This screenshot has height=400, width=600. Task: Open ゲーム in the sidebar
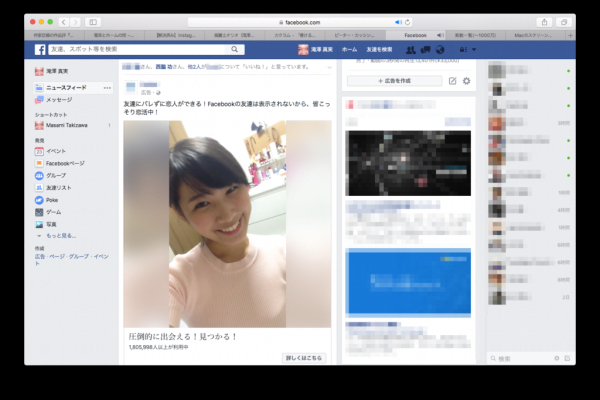[x=39, y=212]
